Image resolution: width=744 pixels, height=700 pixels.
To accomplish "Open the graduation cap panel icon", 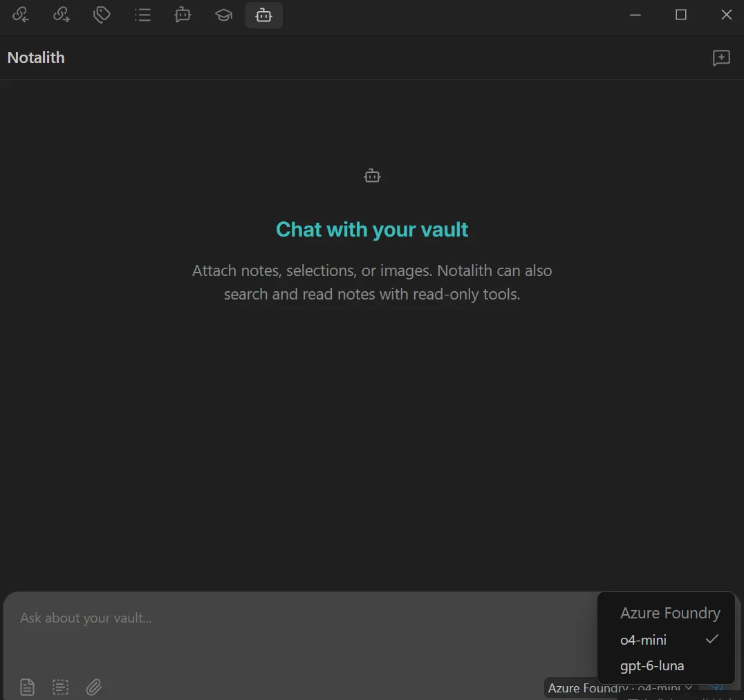I will (223, 15).
